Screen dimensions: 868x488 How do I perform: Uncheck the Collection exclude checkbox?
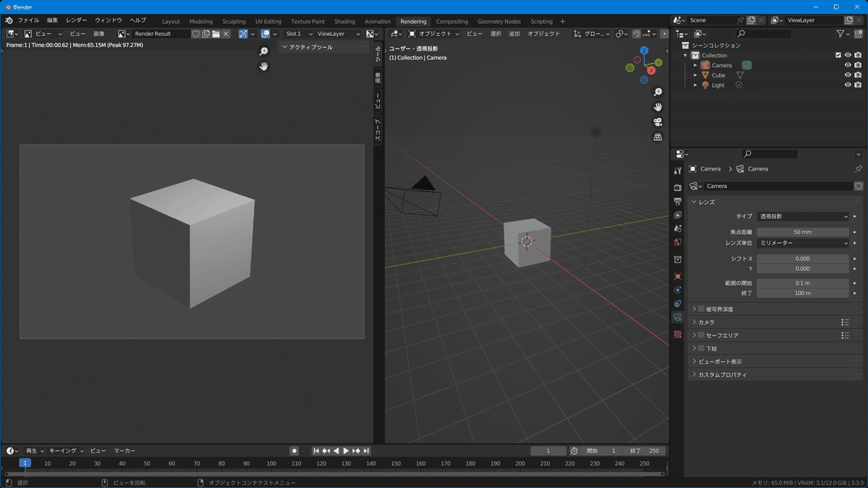(x=838, y=55)
